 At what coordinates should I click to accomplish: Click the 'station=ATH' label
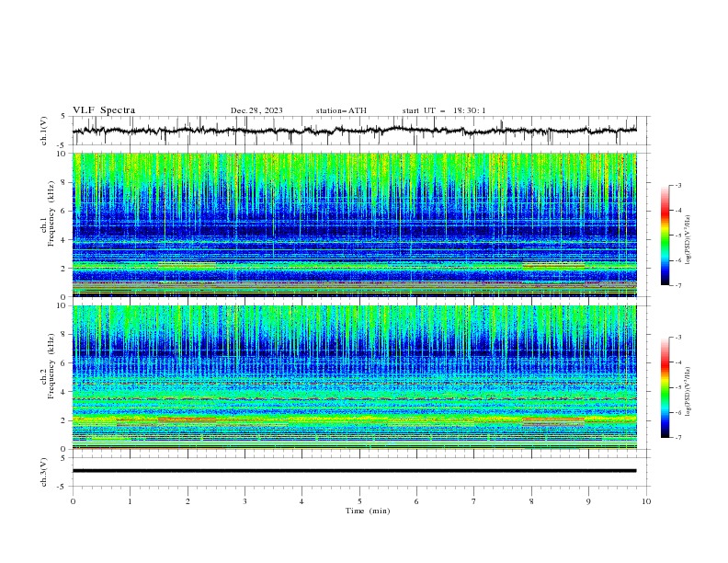click(341, 110)
